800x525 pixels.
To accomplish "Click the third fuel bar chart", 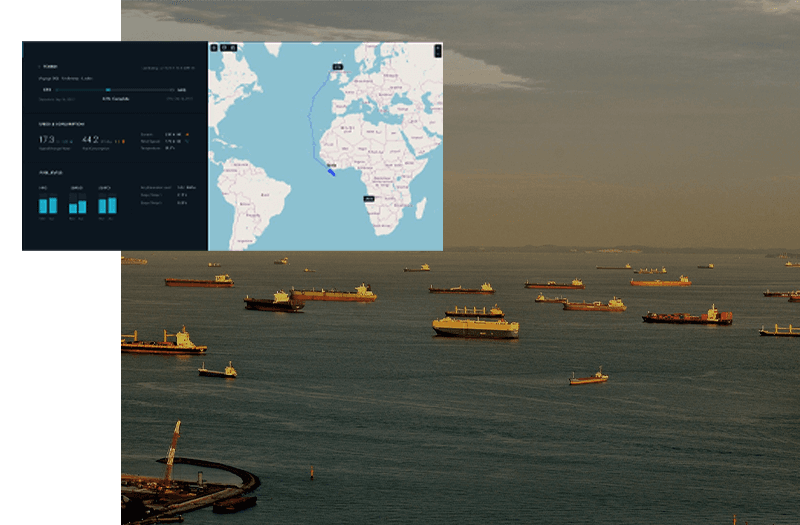I will point(107,205).
